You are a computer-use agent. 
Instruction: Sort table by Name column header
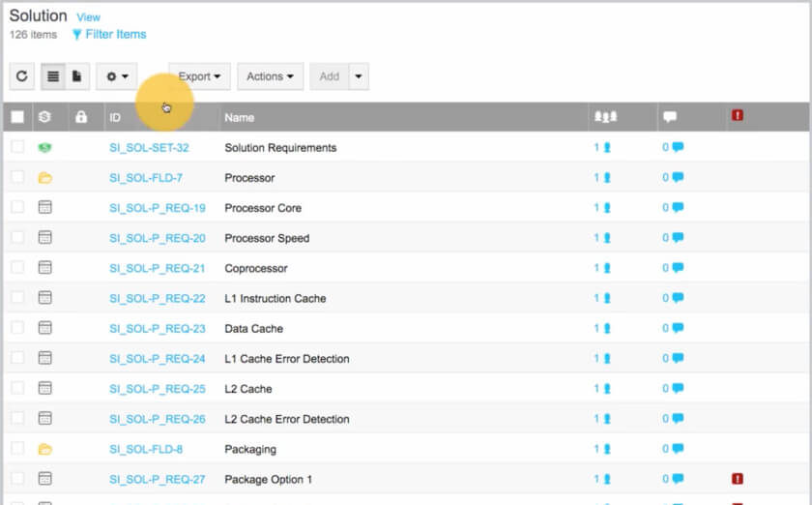[240, 117]
